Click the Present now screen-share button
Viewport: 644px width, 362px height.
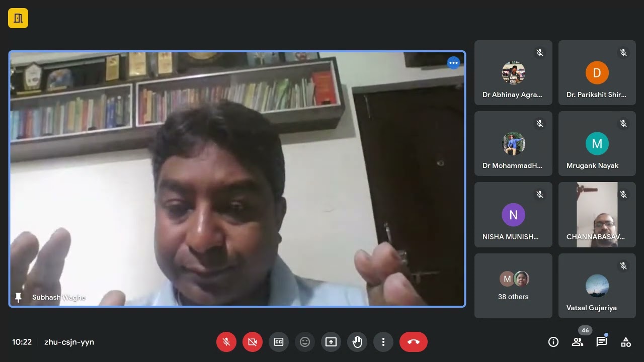point(331,342)
